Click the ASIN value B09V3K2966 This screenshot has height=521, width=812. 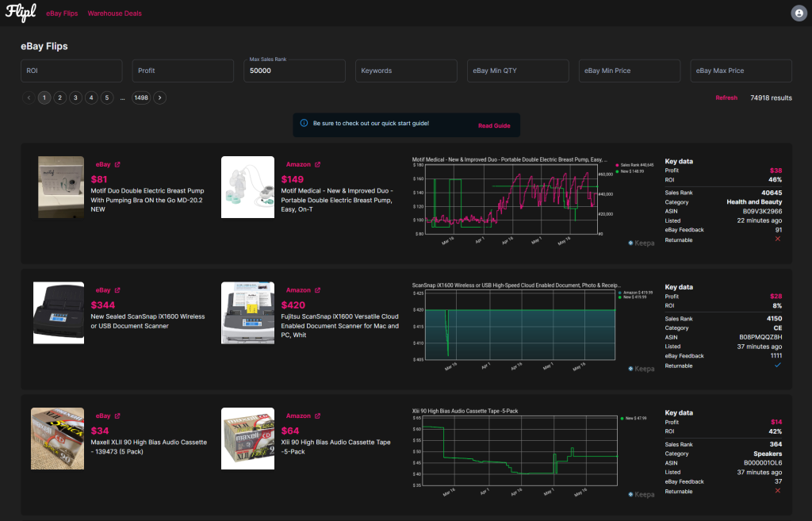762,211
